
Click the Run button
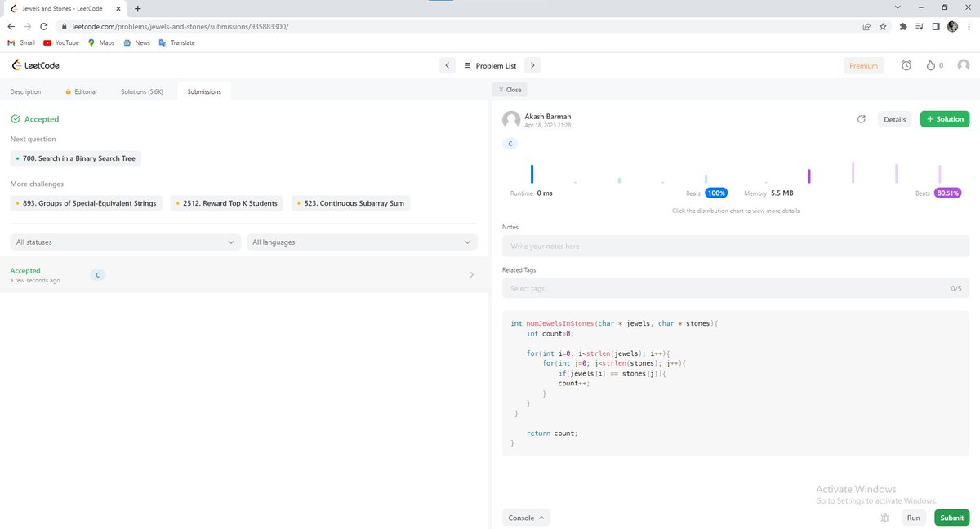(x=913, y=518)
